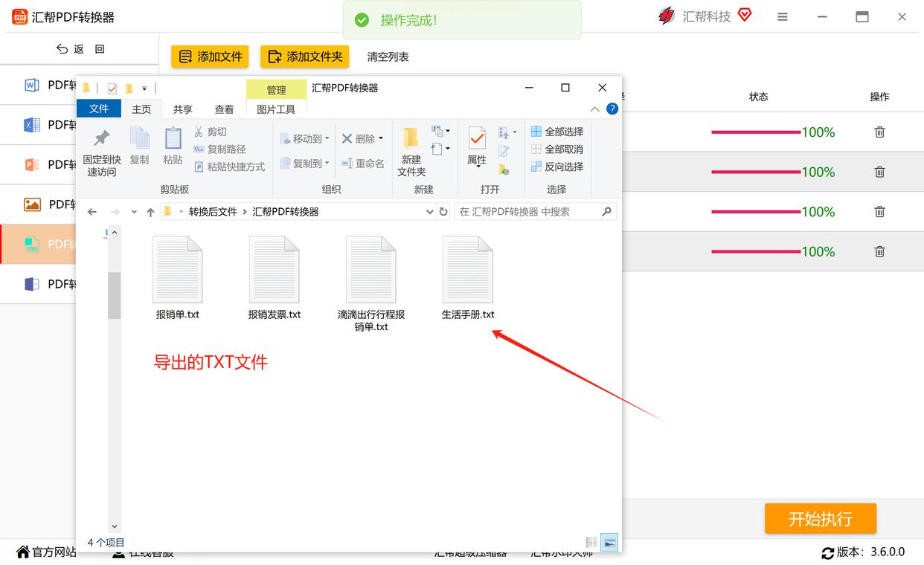924x565 pixels.
Task: Pin folder to Quick Access
Action: point(101,152)
